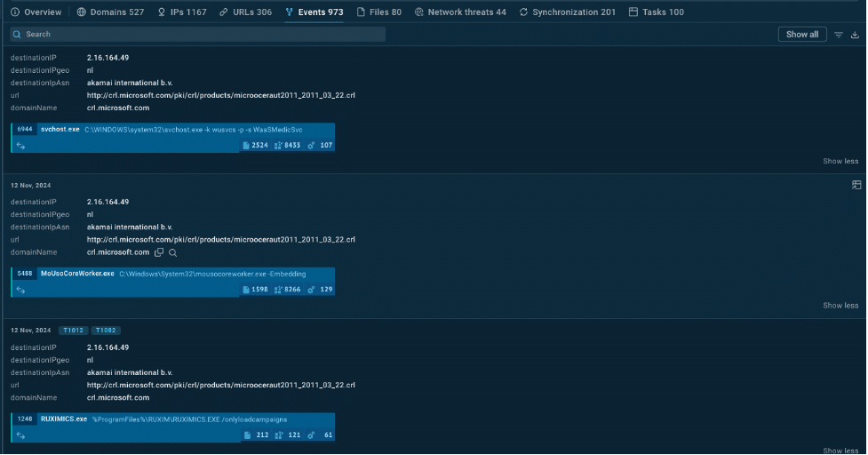The height and width of the screenshot is (455, 868).
Task: Focus the Search input field
Action: (x=197, y=35)
